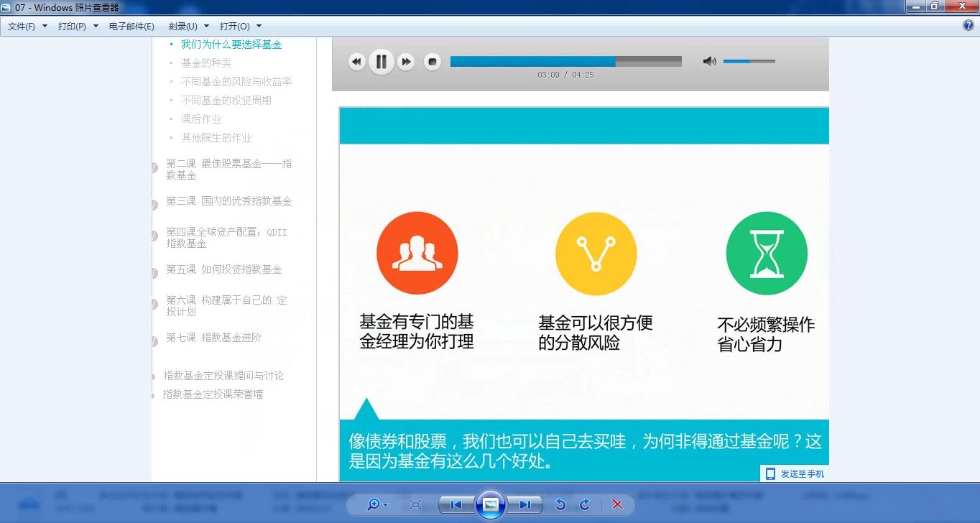Image resolution: width=980 pixels, height=523 pixels.
Task: Rewind the course audio player
Action: click(357, 62)
